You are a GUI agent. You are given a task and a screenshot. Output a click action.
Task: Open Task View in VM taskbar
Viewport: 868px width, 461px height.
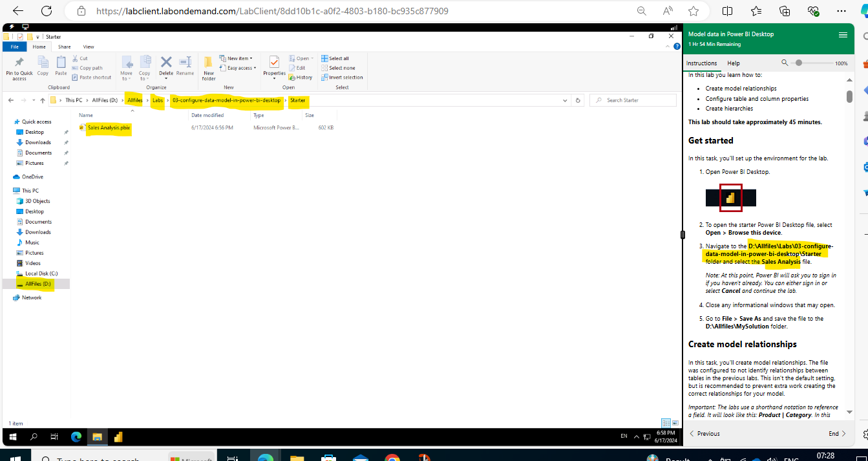point(54,436)
